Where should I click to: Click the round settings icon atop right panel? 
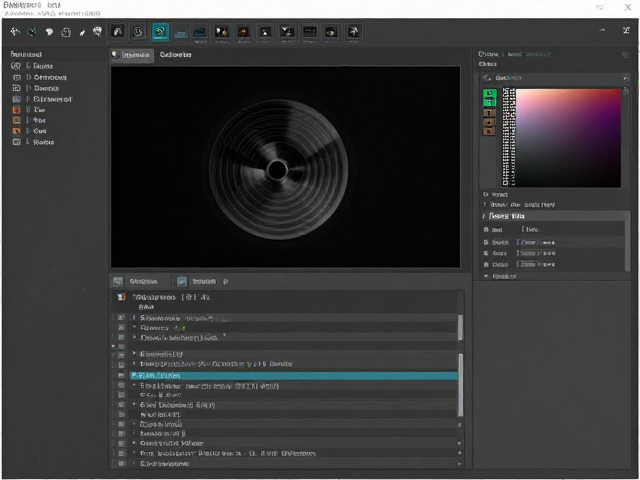625,55
